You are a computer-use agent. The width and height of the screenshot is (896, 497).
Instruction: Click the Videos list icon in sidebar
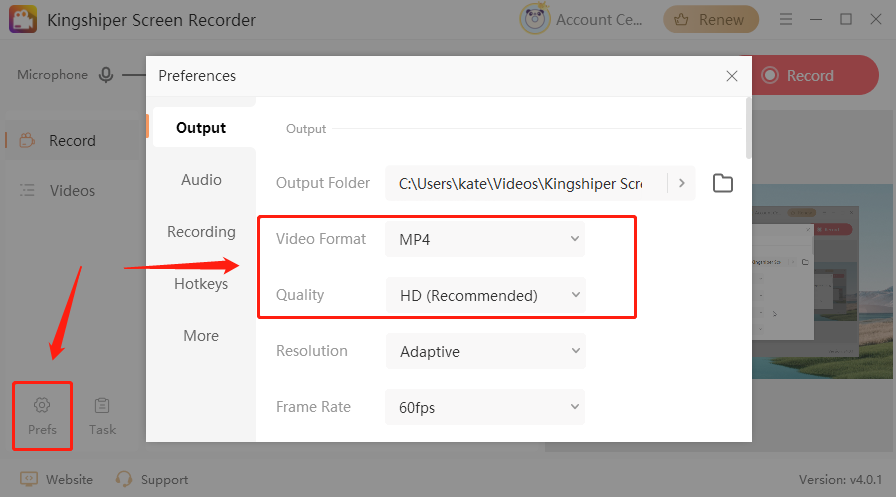27,190
